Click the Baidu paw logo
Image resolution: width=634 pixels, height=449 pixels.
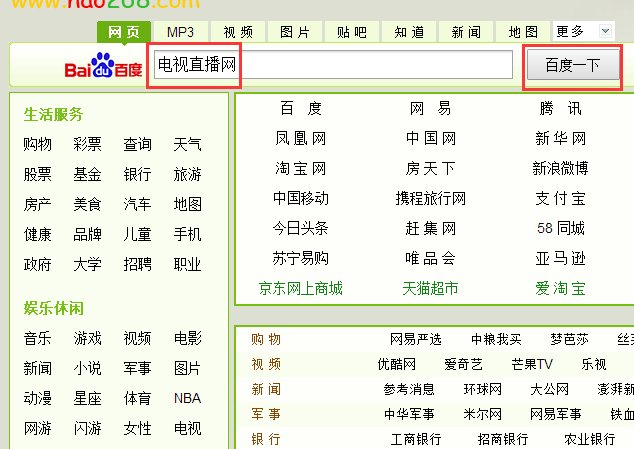(x=104, y=66)
